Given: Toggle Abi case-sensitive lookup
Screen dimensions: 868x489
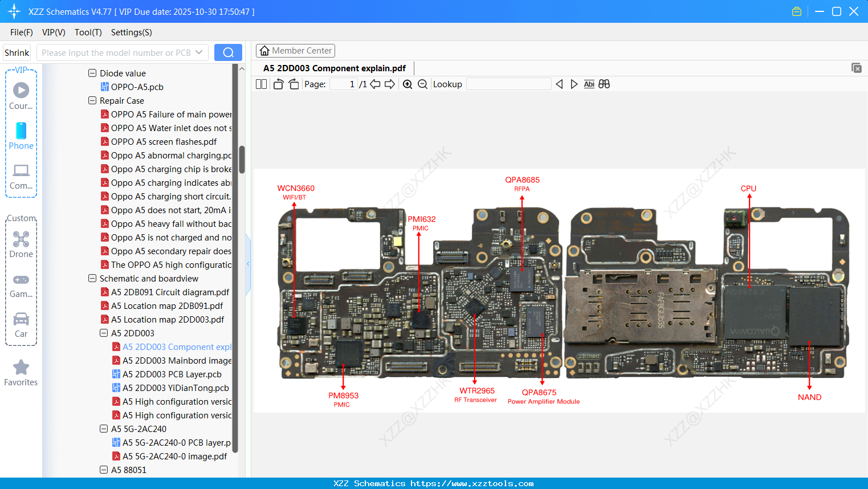Looking at the screenshot, I should pyautogui.click(x=589, y=84).
